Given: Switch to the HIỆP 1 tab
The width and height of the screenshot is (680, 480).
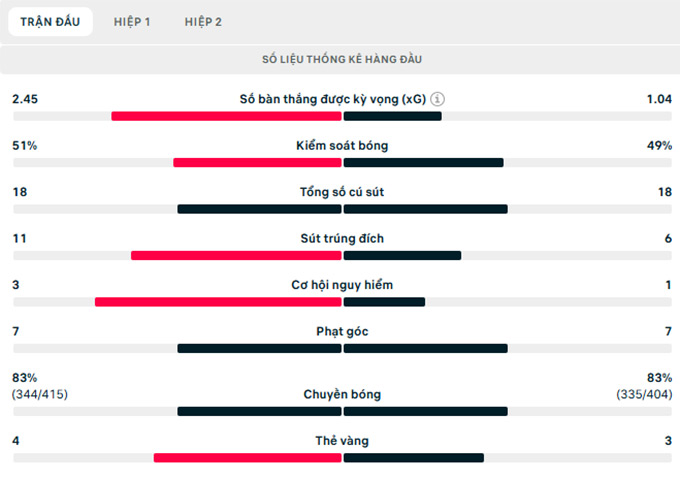Looking at the screenshot, I should click(x=132, y=22).
